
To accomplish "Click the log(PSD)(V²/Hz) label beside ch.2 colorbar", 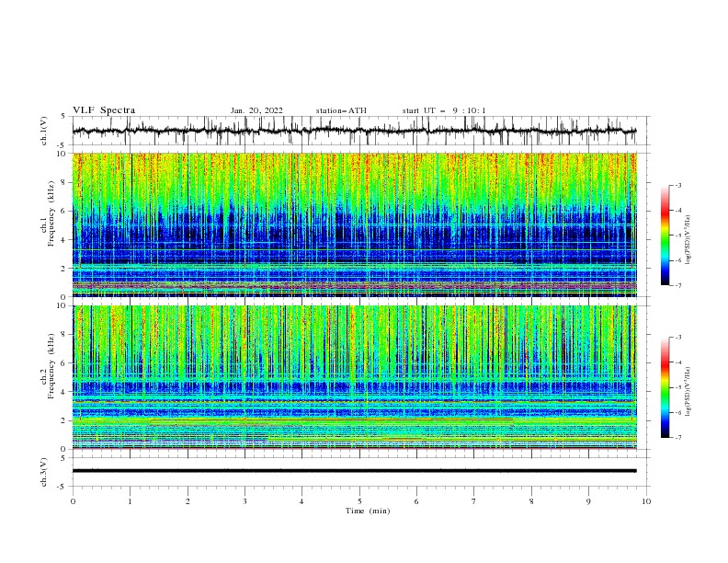I will click(688, 391).
